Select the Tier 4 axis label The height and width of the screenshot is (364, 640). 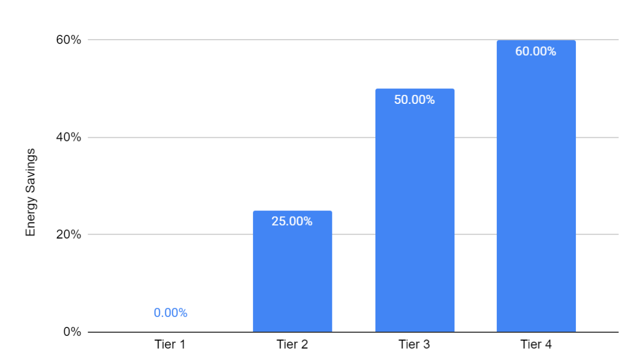click(536, 344)
